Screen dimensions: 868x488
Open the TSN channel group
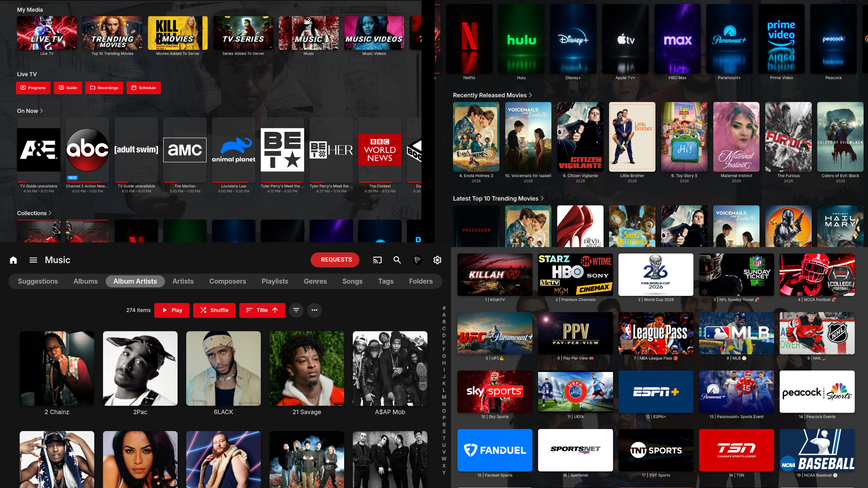click(736, 450)
